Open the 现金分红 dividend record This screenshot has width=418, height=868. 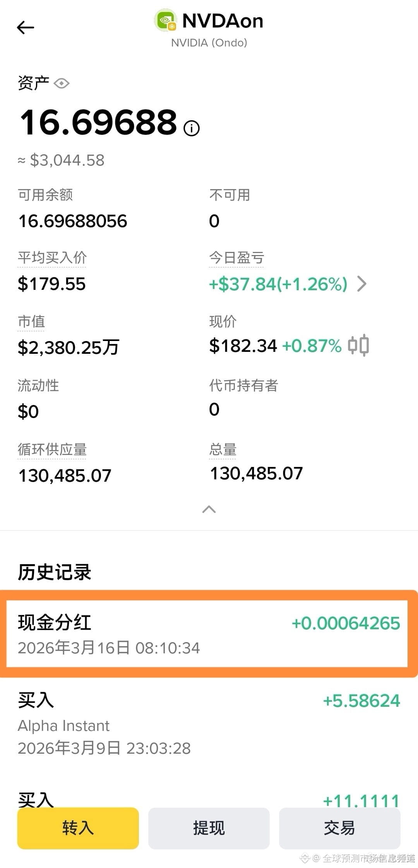point(209,634)
